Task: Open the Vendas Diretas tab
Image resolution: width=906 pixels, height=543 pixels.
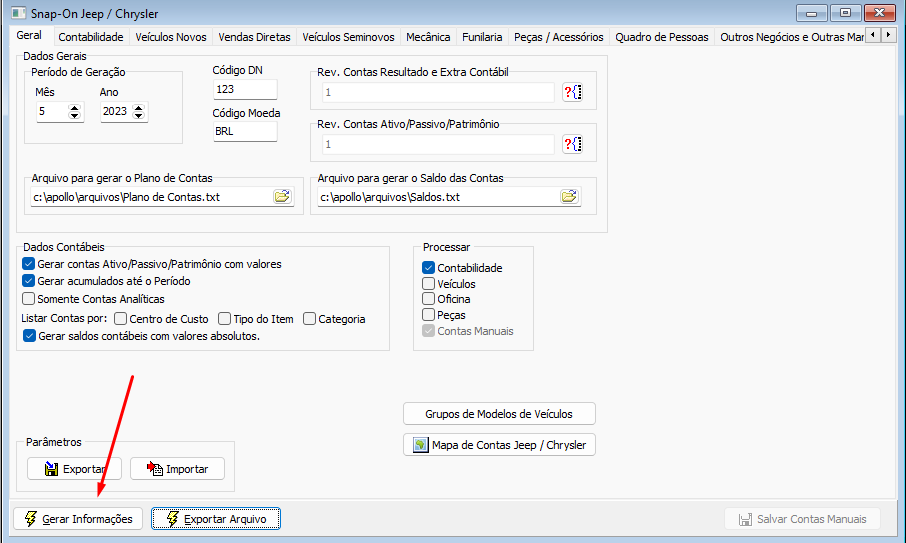Action: coord(254,37)
